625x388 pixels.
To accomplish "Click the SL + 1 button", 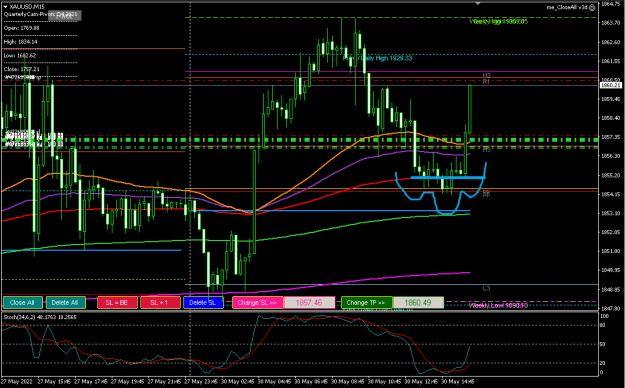I will (160, 302).
